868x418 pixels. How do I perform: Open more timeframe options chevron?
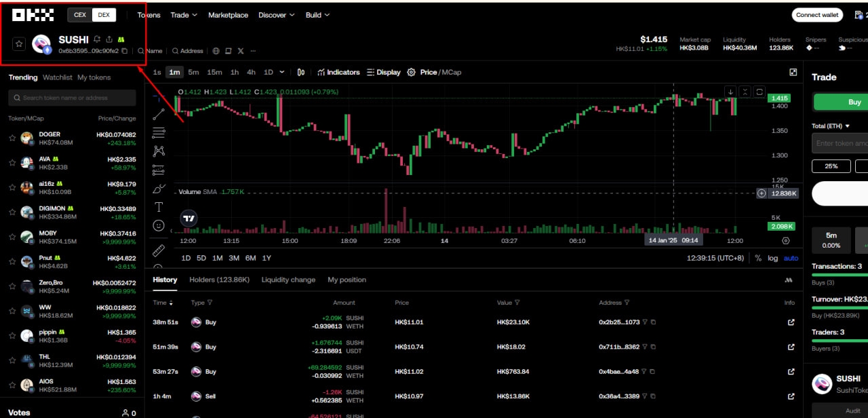[282, 72]
